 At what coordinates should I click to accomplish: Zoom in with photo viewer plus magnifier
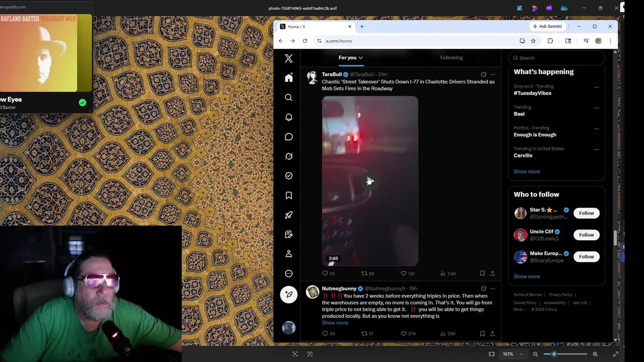595,354
